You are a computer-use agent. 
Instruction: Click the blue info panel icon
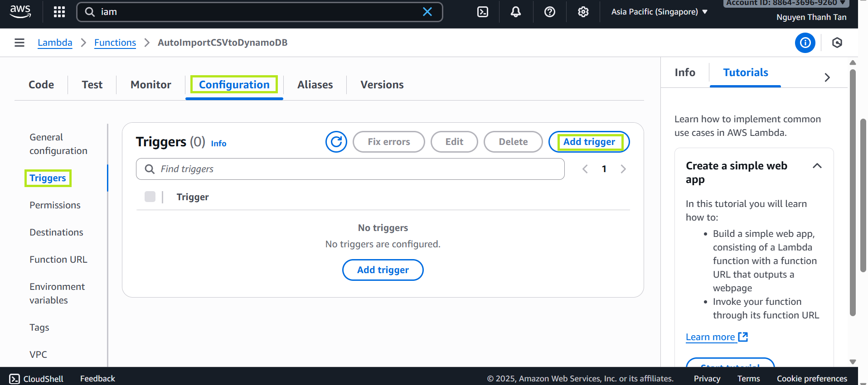(805, 43)
